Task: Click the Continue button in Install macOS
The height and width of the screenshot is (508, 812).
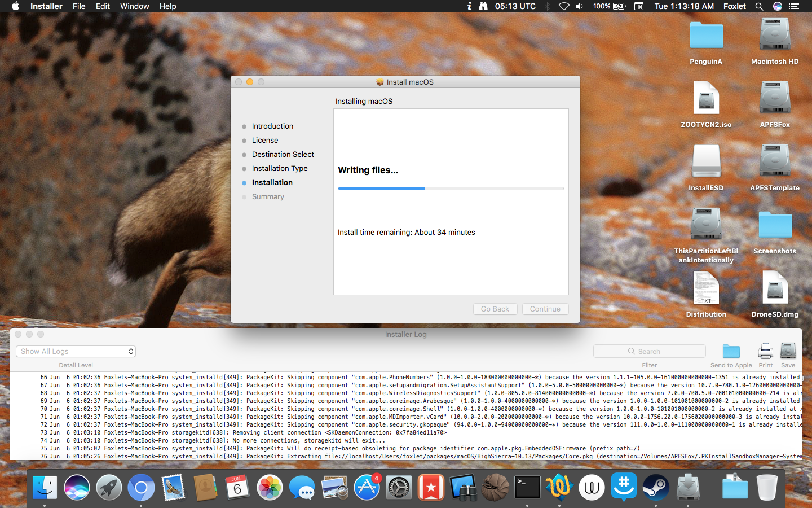Action: click(545, 309)
